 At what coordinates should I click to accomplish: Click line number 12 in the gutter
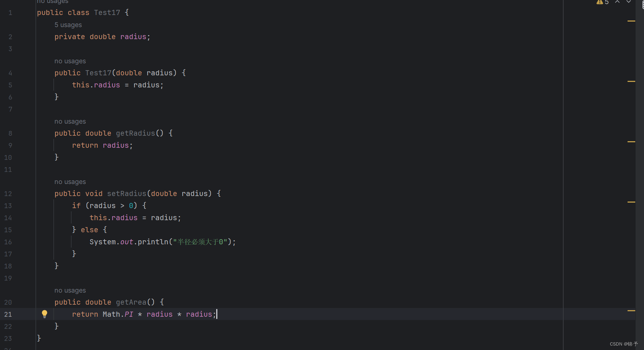[x=8, y=194]
